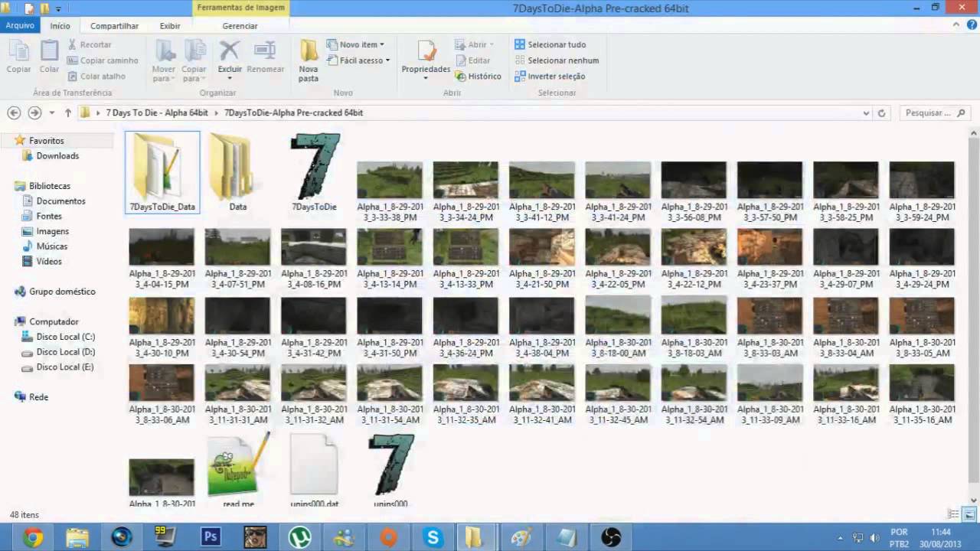Open Grupo doméstico in sidebar
Screen dimensions: 980x551
tap(62, 292)
